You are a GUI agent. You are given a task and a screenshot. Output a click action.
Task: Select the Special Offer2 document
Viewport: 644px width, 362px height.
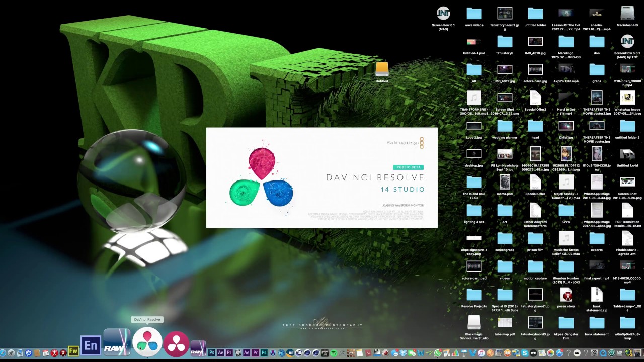point(535,101)
